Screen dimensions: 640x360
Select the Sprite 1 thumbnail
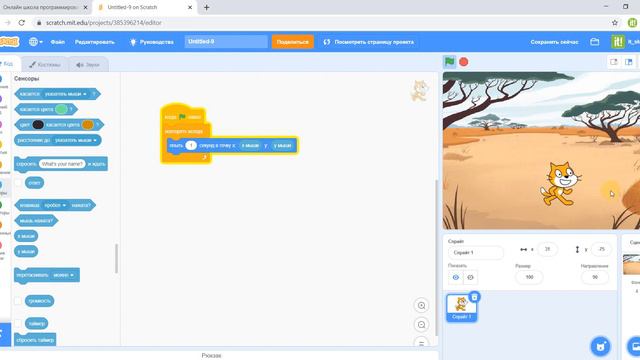pyautogui.click(x=462, y=308)
